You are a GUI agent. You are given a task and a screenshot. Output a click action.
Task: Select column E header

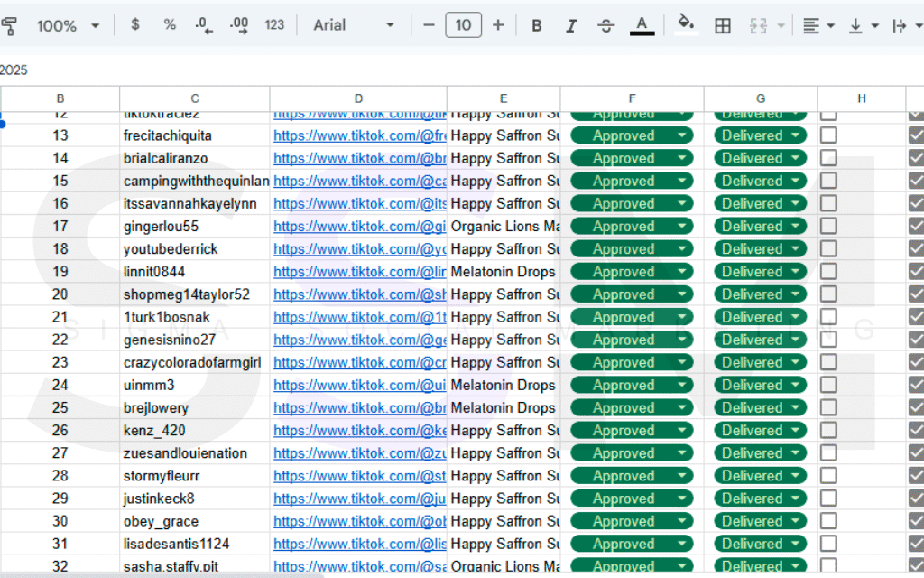(504, 98)
